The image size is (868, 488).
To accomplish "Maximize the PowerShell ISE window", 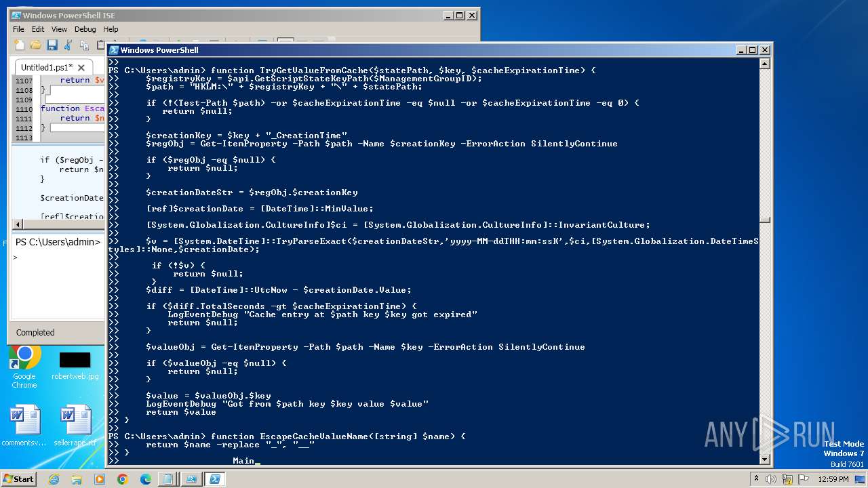I will (x=460, y=16).
